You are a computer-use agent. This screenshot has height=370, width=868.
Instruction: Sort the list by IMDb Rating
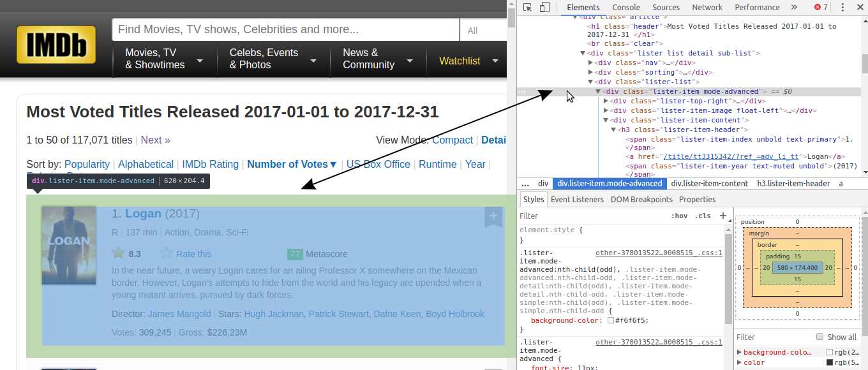210,164
